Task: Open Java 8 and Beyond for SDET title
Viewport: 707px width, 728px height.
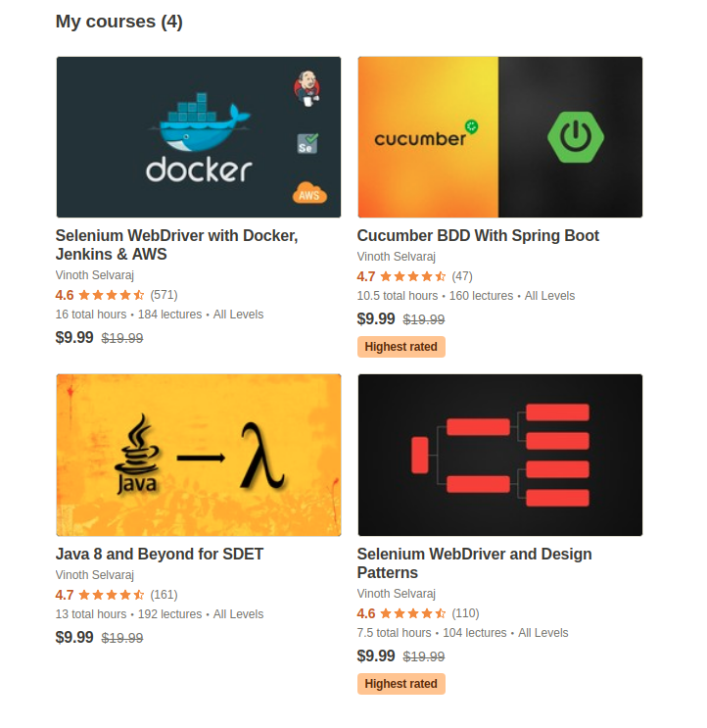Action: pyautogui.click(x=159, y=555)
